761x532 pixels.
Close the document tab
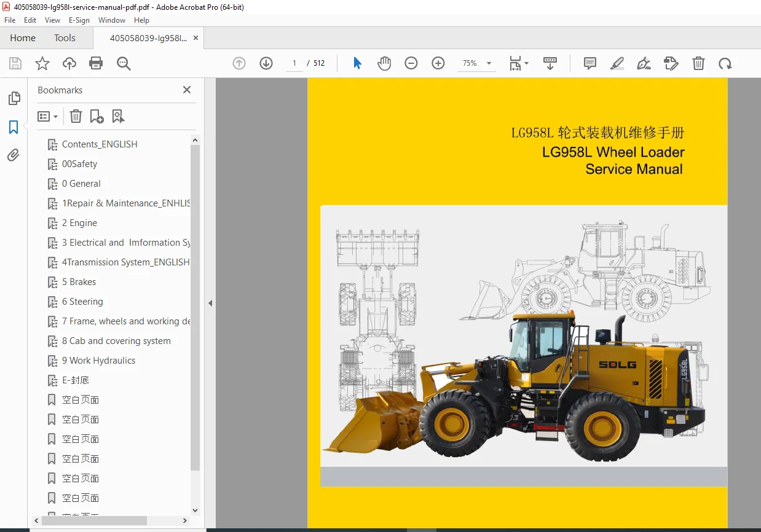pyautogui.click(x=195, y=38)
